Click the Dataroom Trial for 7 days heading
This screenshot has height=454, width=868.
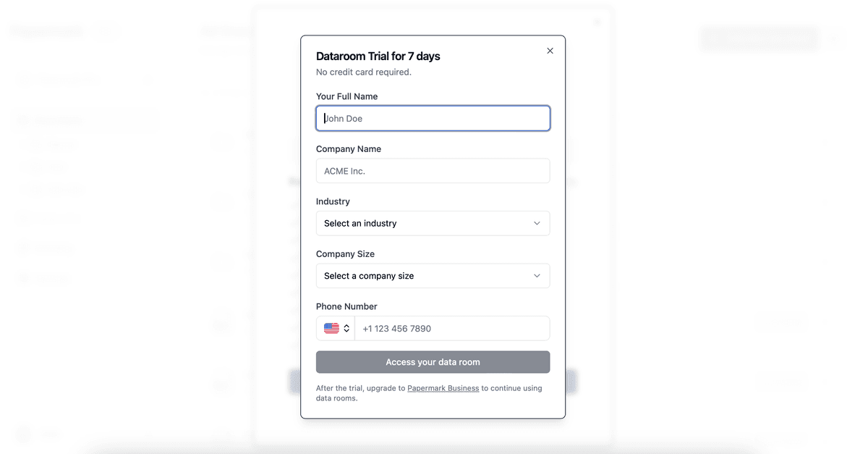pyautogui.click(x=378, y=56)
